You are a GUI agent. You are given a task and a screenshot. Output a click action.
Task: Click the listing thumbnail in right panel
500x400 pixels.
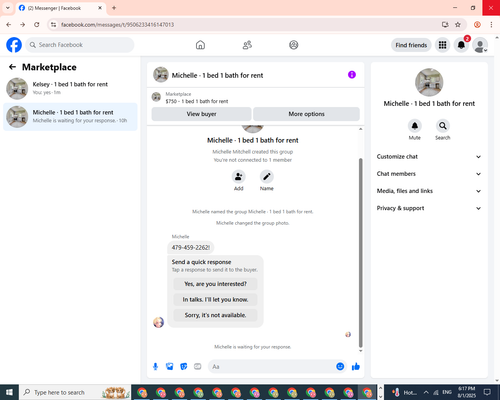click(x=429, y=82)
